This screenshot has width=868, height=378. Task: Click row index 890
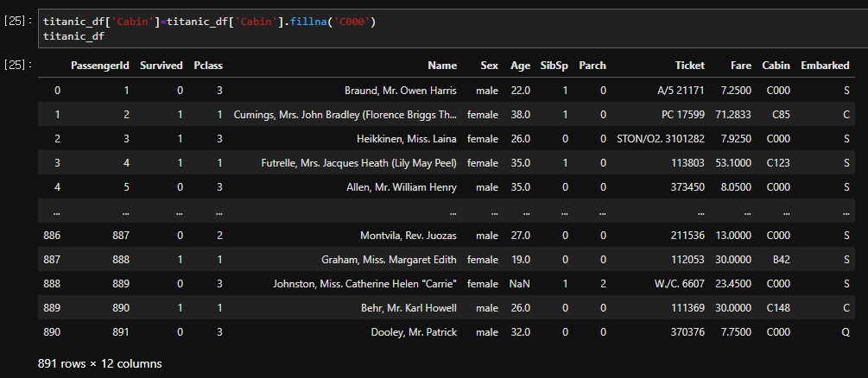tap(52, 332)
